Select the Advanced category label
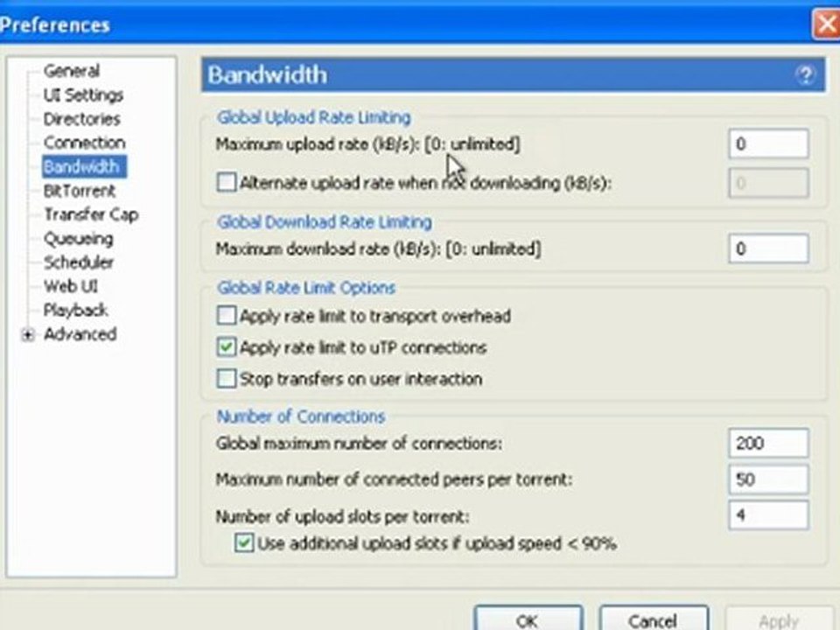This screenshot has height=630, width=840. (x=80, y=334)
